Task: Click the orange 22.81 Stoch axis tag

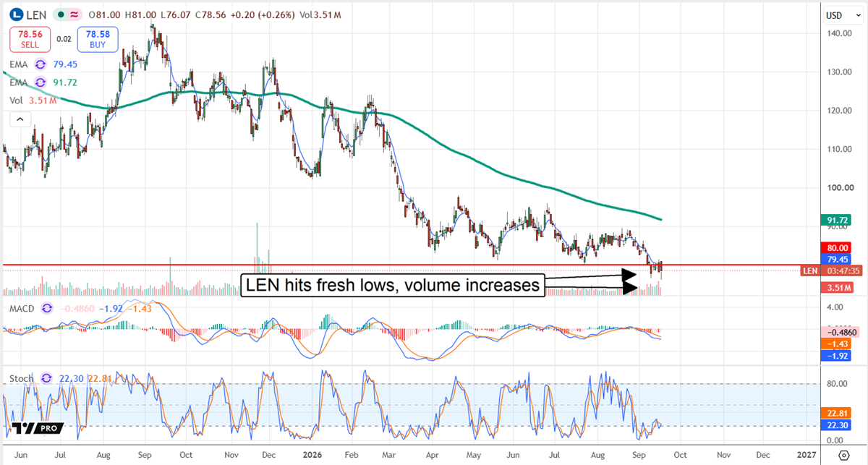Action: (838, 414)
